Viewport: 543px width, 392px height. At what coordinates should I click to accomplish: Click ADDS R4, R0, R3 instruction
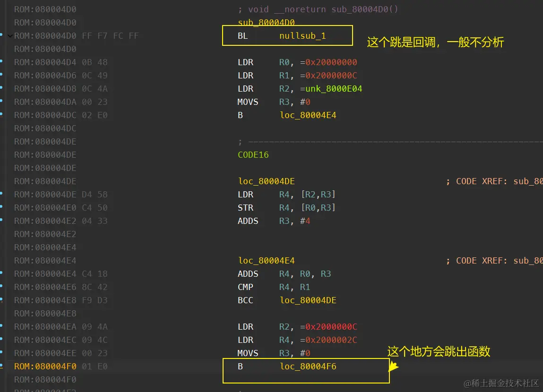tap(284, 273)
